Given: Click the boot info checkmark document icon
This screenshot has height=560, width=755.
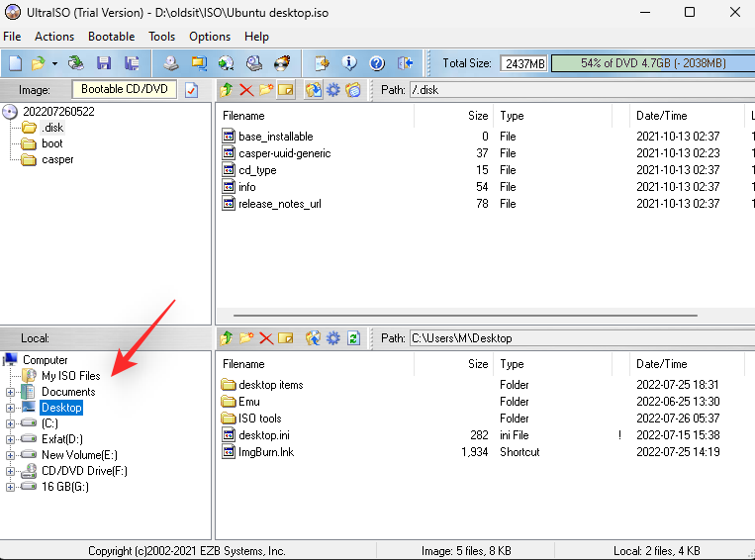Looking at the screenshot, I should coord(191,90).
